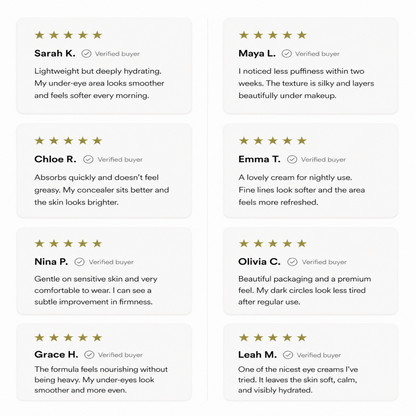Click the star rating on Leah M.'s review
This screenshot has width=416, height=416.
(273, 337)
